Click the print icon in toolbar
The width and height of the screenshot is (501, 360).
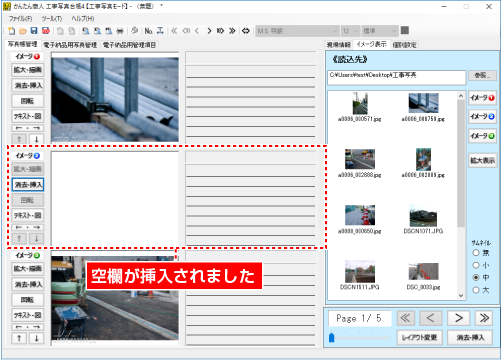120,31
